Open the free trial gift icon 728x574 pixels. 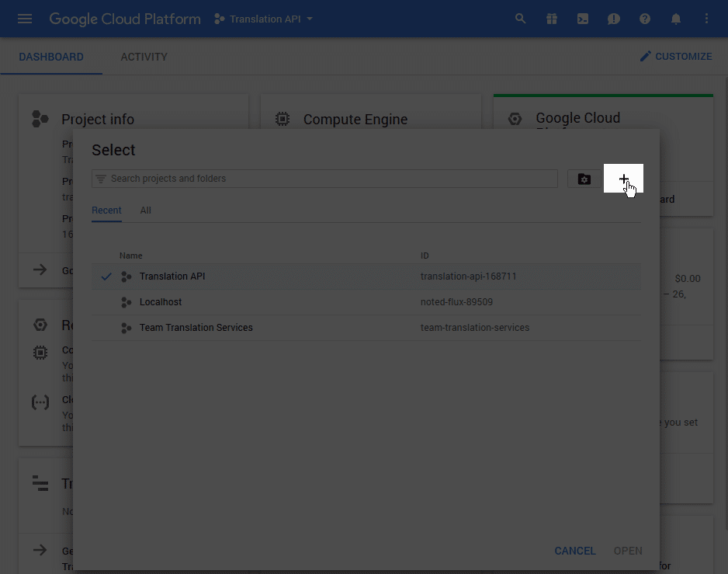pos(552,19)
